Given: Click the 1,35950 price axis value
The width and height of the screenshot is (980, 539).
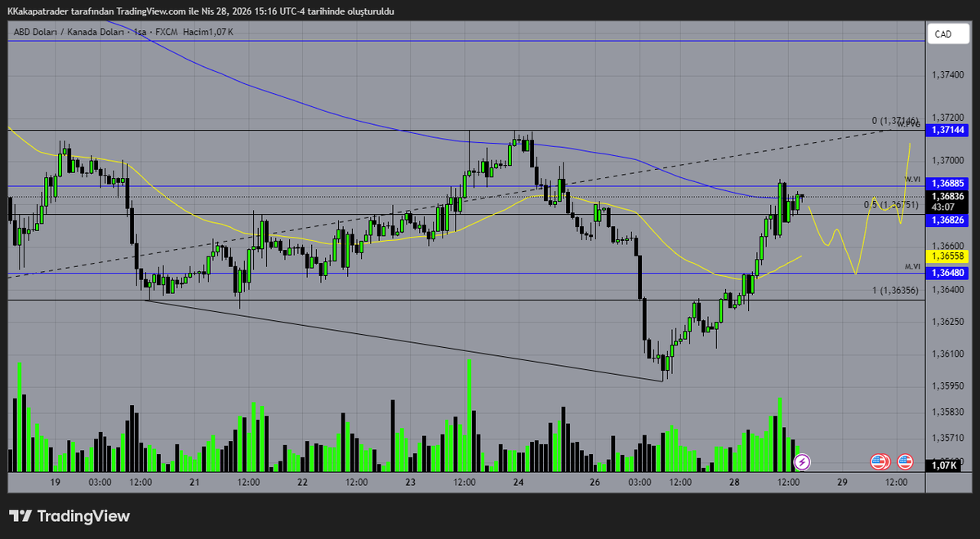Looking at the screenshot, I should pos(948,385).
